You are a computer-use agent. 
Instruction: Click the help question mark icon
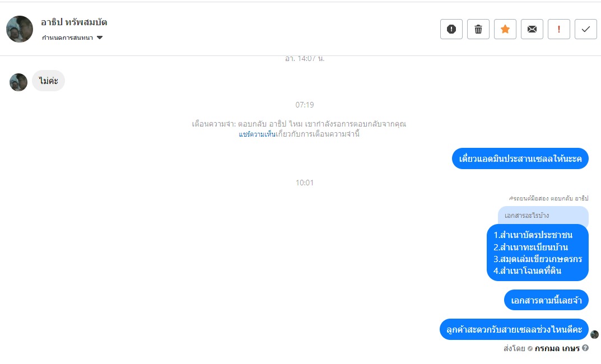[585, 348]
